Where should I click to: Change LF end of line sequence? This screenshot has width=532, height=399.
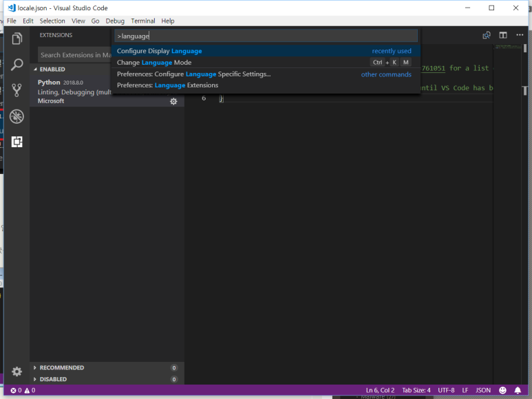click(x=465, y=390)
